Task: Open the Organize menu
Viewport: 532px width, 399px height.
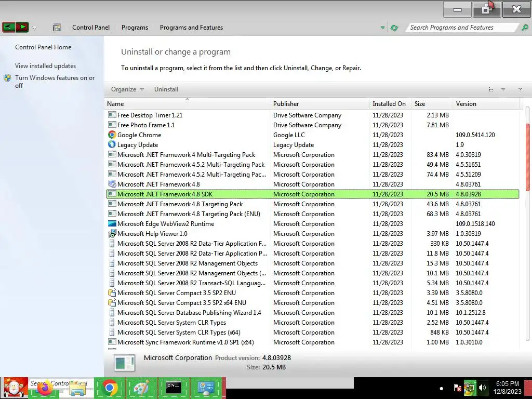Action: pyautogui.click(x=127, y=89)
